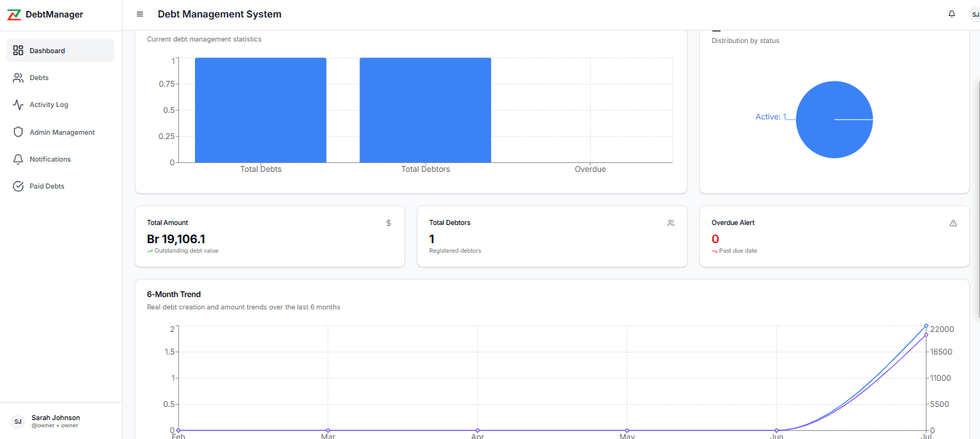980x439 pixels.
Task: Select the Total Debts bar
Action: pyautogui.click(x=260, y=110)
